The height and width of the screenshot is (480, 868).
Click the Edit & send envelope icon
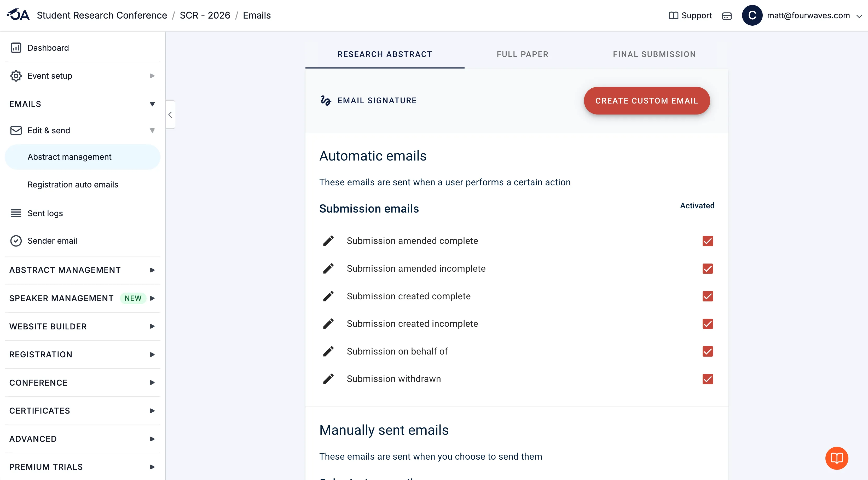pos(16,130)
